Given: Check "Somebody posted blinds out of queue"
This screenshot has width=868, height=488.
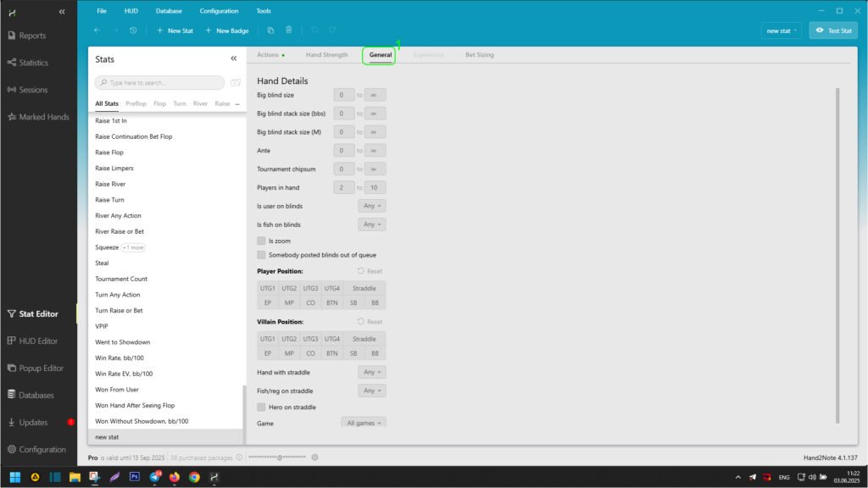Looking at the screenshot, I should tap(261, 255).
